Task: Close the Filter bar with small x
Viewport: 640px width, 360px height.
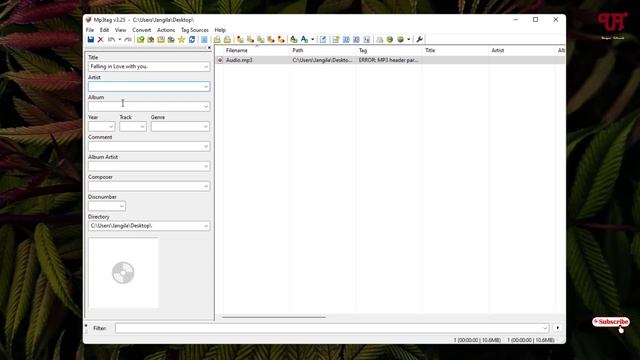Action: 86,326
